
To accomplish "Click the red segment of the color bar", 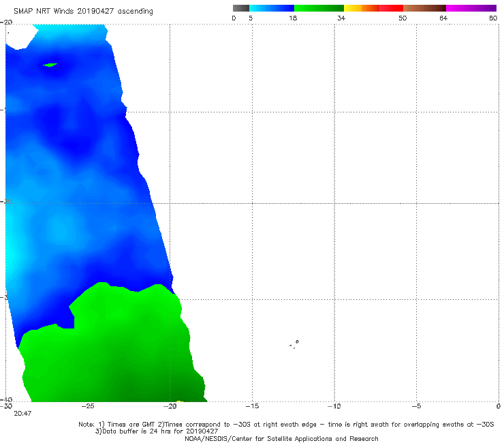I will (x=391, y=8).
